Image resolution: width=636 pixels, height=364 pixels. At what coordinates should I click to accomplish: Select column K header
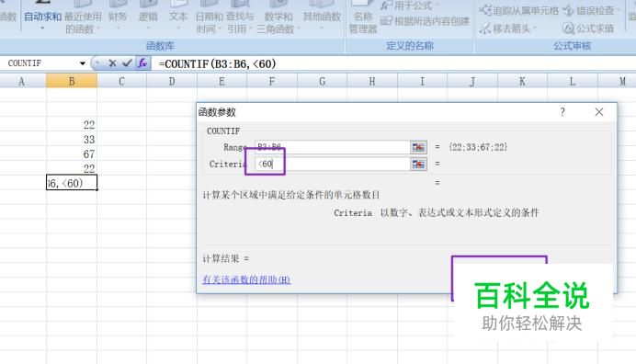pyautogui.click(x=522, y=82)
